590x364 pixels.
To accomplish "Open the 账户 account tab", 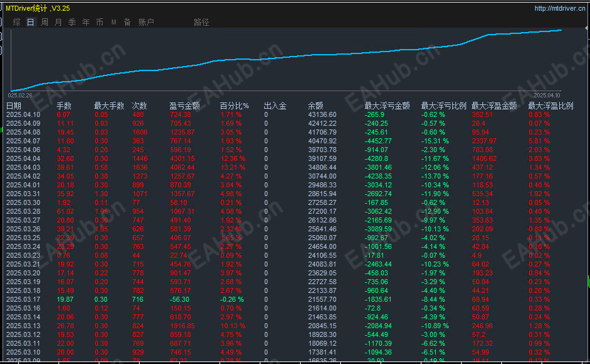I will point(146,22).
